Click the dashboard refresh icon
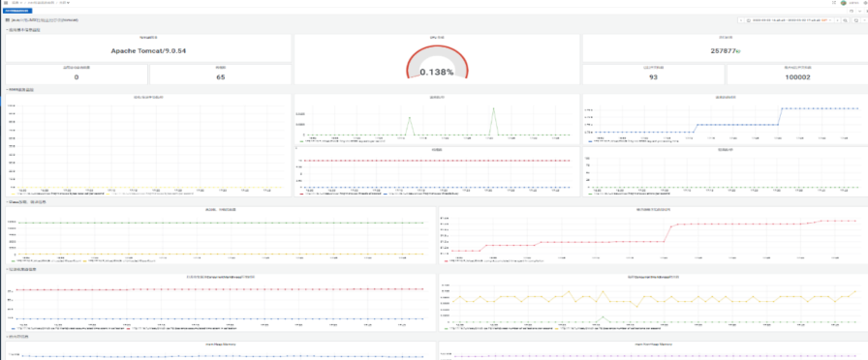Image resolution: width=868 pixels, height=360 pixels. click(x=855, y=20)
